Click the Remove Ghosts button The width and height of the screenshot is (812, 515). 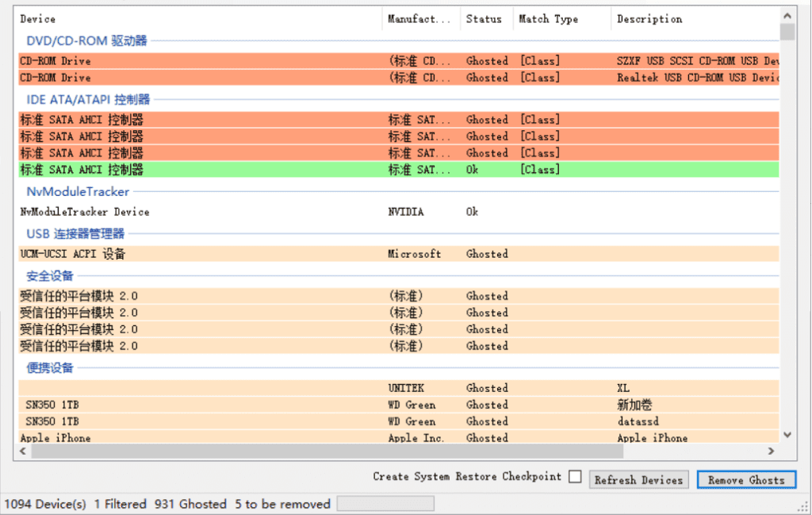pos(746,480)
